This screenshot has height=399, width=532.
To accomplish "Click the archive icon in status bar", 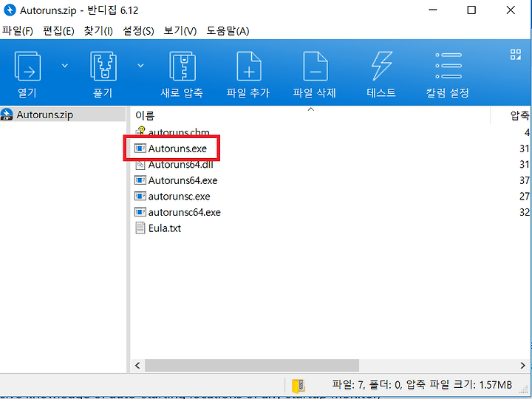I will pyautogui.click(x=299, y=386).
